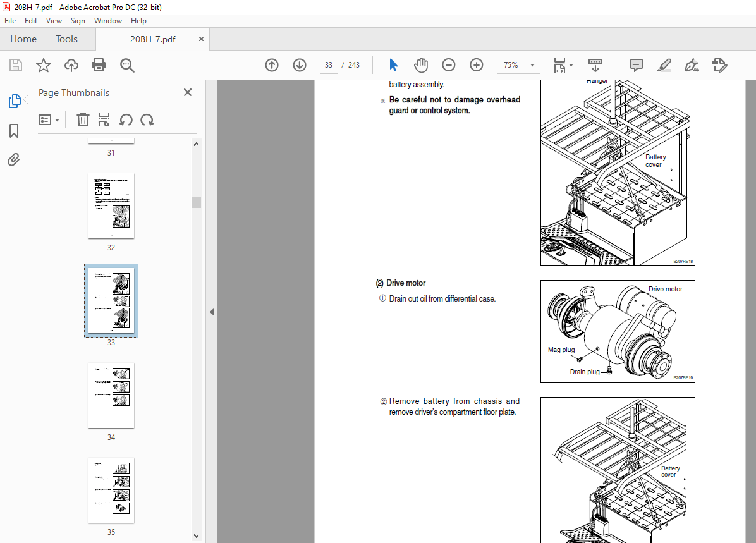756x543 pixels.
Task: Close the 20BH-7.pdf tab
Action: pyautogui.click(x=201, y=39)
